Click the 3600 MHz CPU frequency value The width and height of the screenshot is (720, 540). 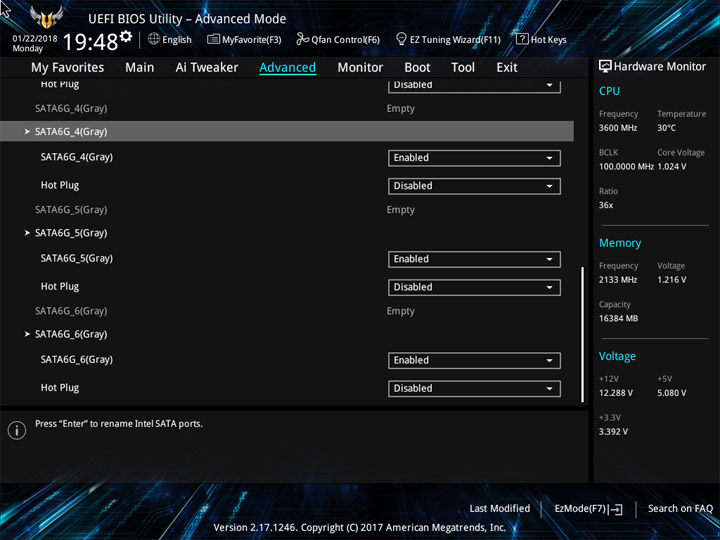(618, 128)
